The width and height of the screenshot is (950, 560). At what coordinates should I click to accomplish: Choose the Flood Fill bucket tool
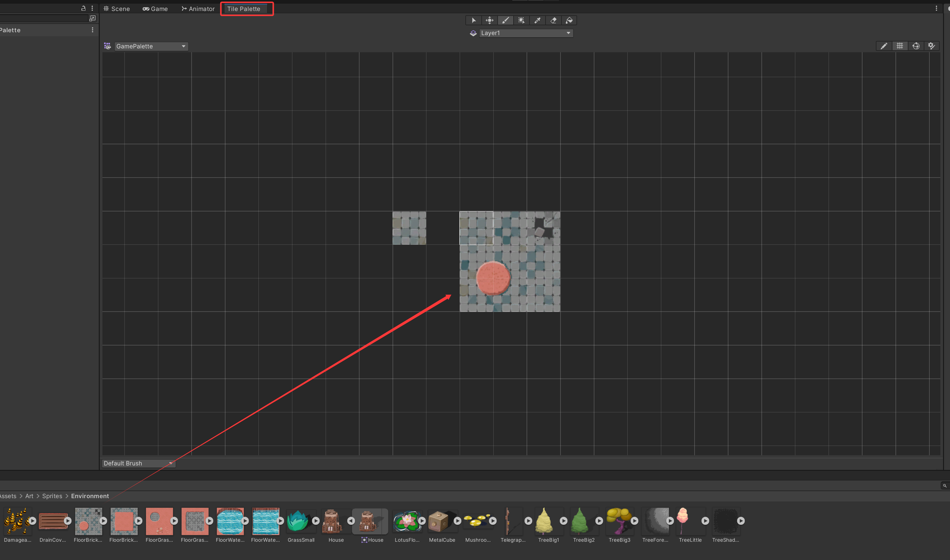pyautogui.click(x=569, y=20)
